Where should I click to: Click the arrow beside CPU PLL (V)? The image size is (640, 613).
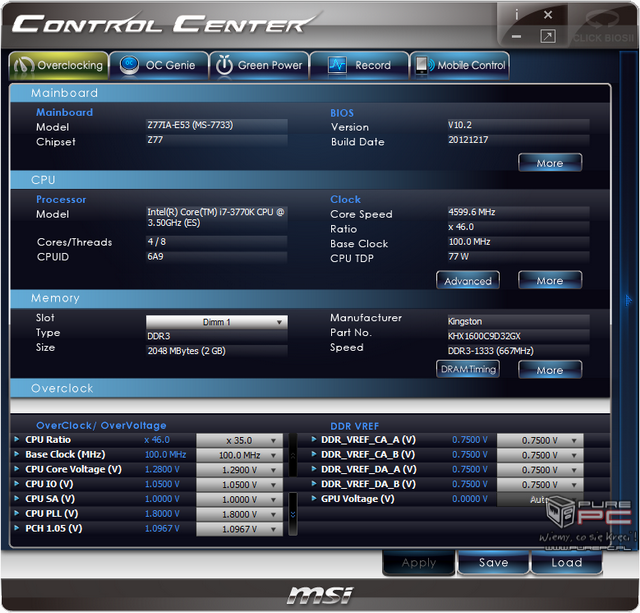point(17,513)
